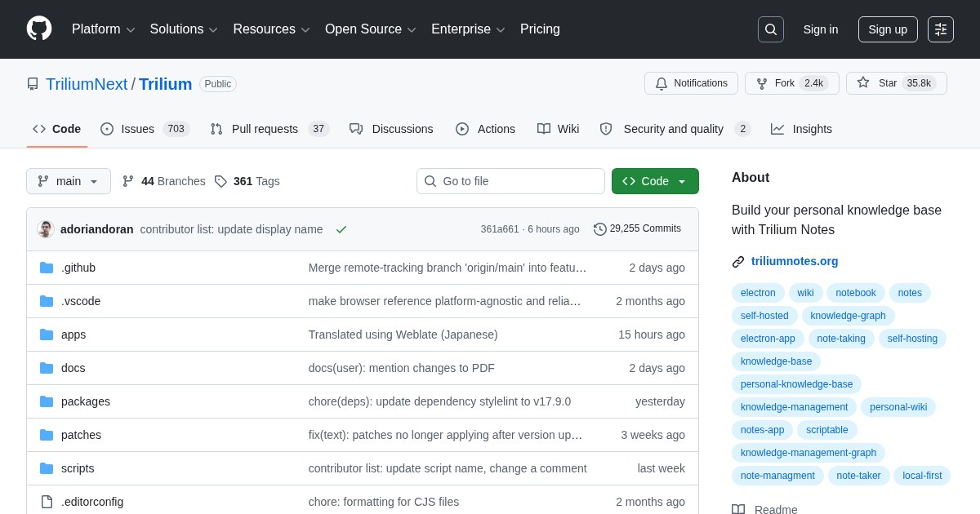This screenshot has height=514, width=980.
Task: Select the self-hosted topic tag
Action: coord(764,316)
